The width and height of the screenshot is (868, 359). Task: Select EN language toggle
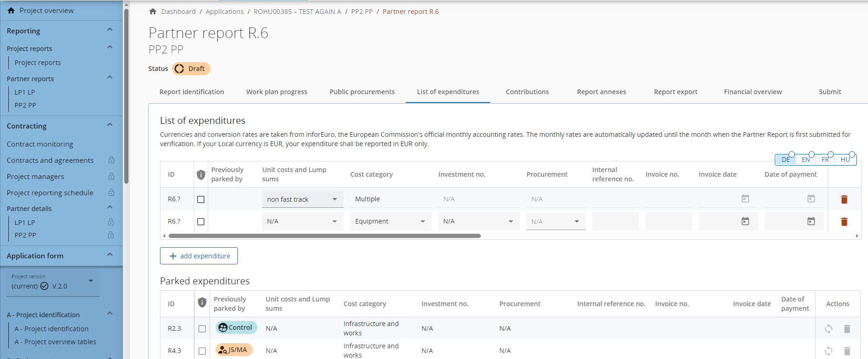(805, 160)
